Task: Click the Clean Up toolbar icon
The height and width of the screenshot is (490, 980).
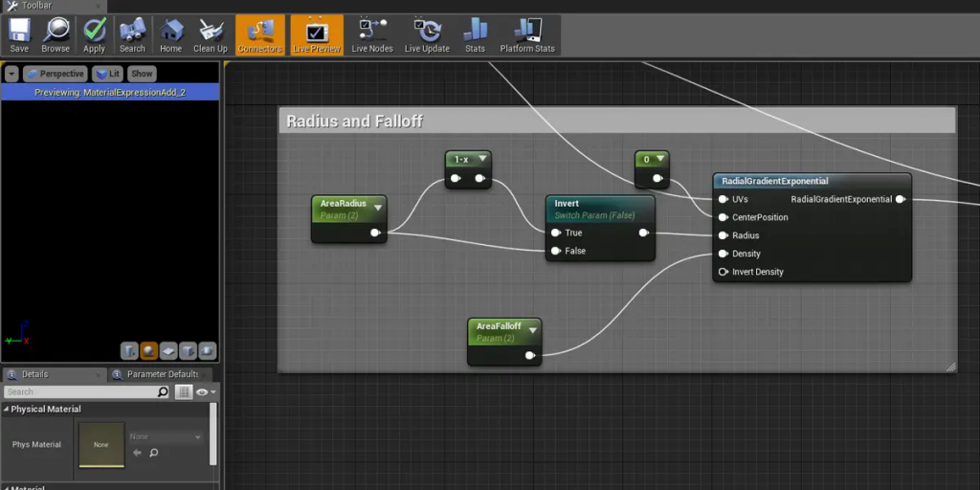Action: point(211,35)
